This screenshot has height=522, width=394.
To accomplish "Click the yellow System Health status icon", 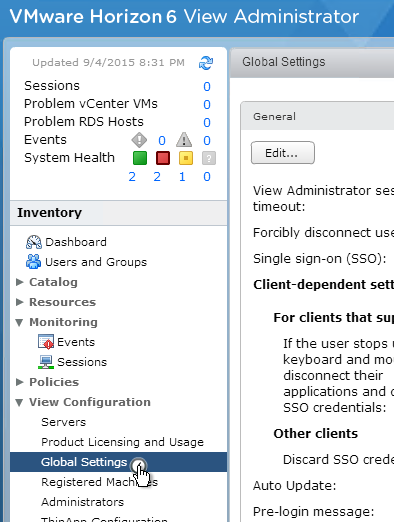I will point(186,158).
